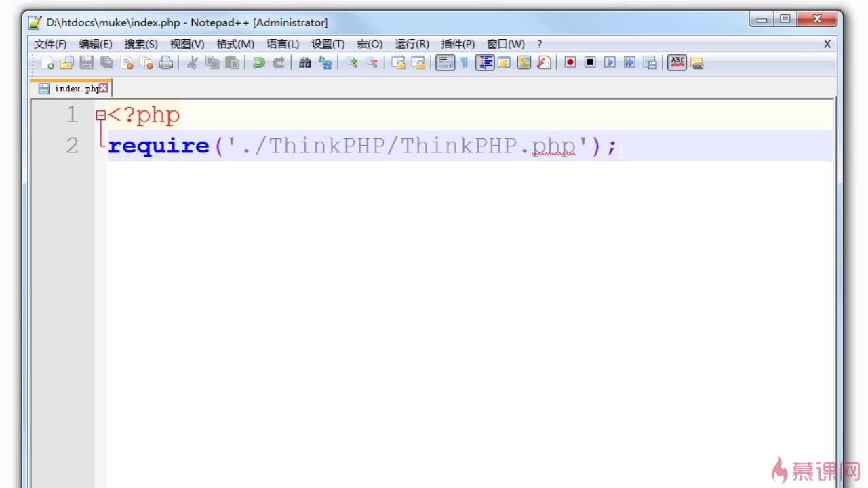Toggle word wrap in the toolbar
The height and width of the screenshot is (488, 868).
click(x=445, y=63)
